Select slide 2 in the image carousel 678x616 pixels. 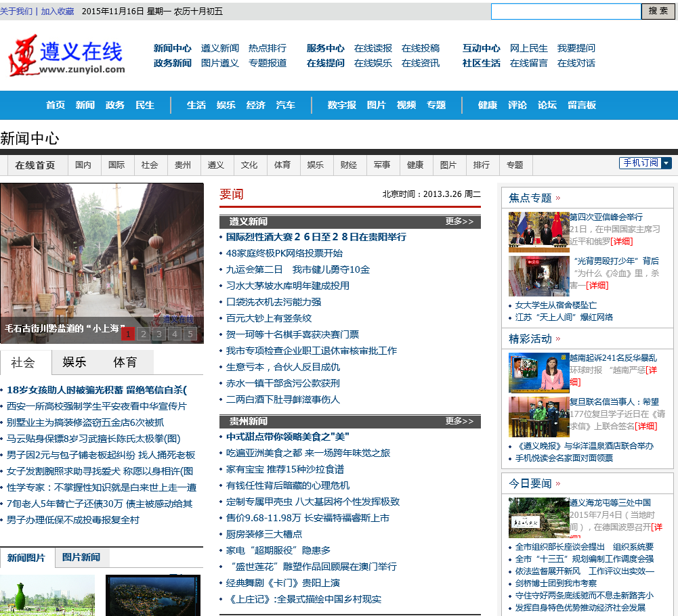click(144, 334)
